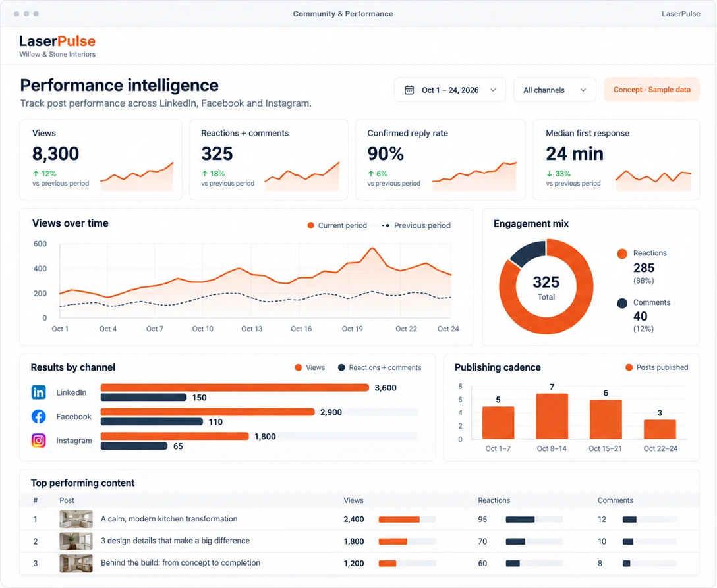Click the Views card value 8,300

tap(55, 153)
